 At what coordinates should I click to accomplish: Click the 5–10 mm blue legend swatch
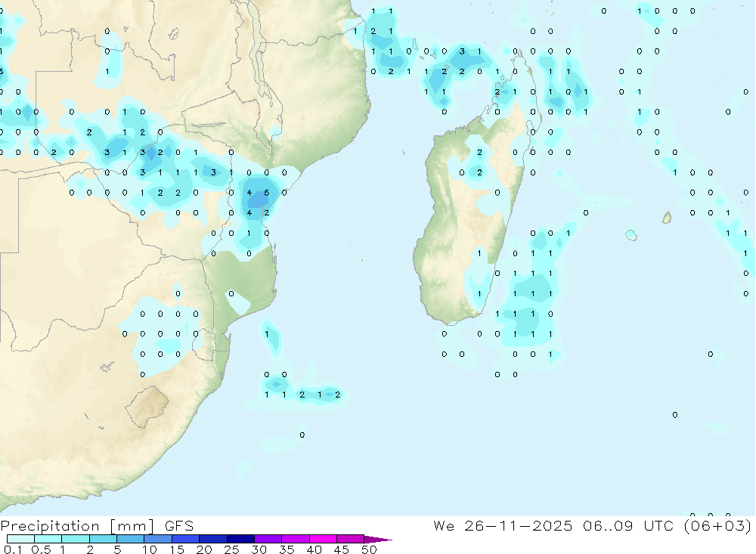point(130,539)
